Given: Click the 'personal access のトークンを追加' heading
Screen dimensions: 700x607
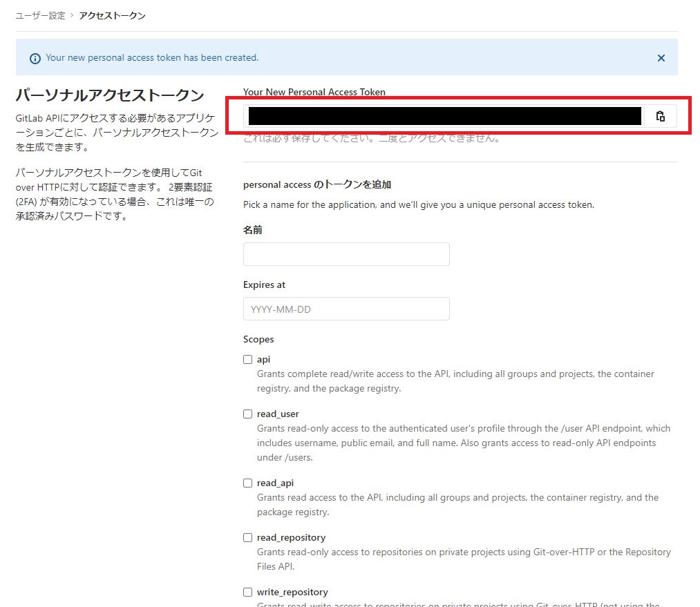Looking at the screenshot, I should [317, 184].
